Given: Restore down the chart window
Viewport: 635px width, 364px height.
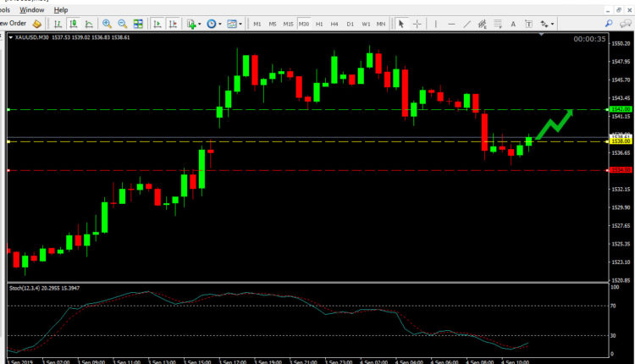Looking at the screenshot, I should click(618, 10).
